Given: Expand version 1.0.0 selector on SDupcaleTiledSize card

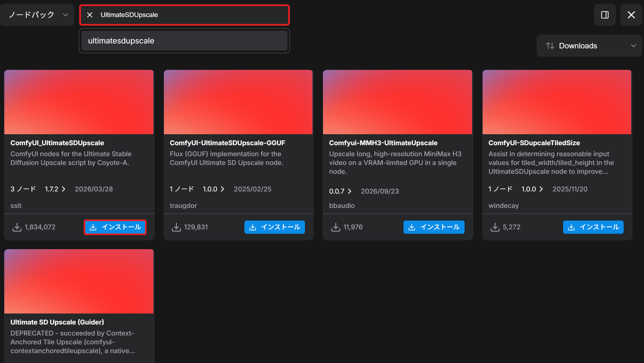Looking at the screenshot, I should point(541,189).
